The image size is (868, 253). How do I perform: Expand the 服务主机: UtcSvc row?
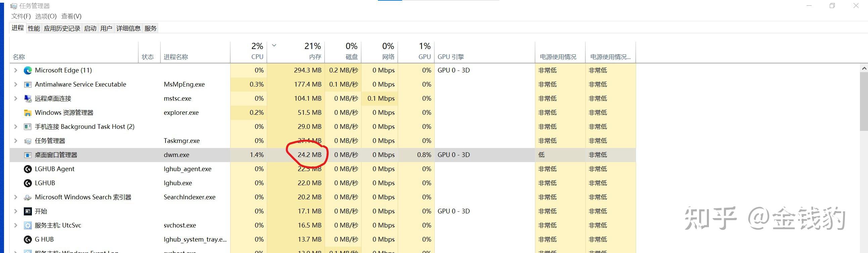click(x=15, y=225)
